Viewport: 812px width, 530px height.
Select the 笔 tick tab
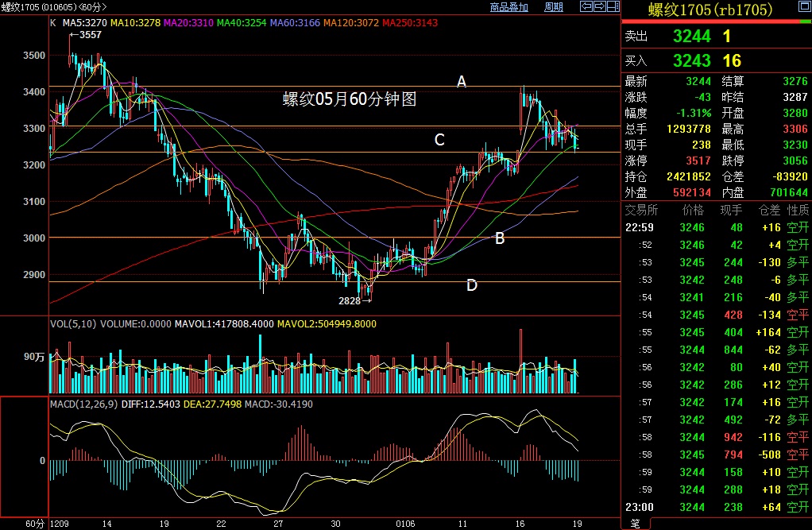click(x=635, y=523)
